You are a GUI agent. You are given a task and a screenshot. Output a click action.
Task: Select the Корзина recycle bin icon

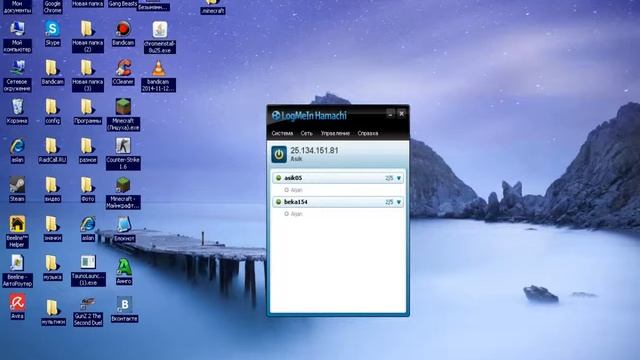coord(17,111)
